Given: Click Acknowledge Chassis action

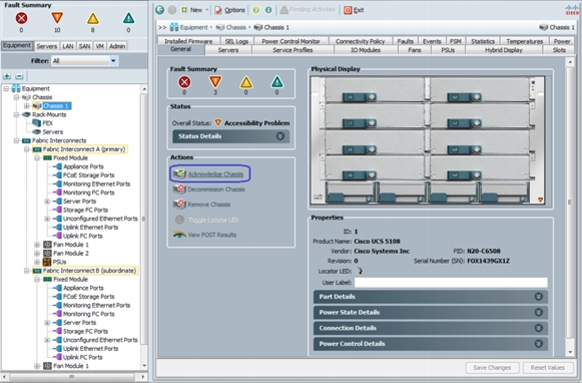Looking at the screenshot, I should pyautogui.click(x=210, y=174).
